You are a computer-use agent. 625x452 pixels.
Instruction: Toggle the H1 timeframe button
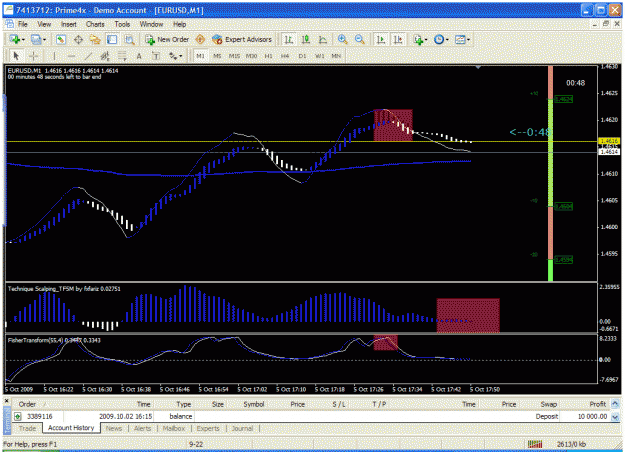coord(268,56)
